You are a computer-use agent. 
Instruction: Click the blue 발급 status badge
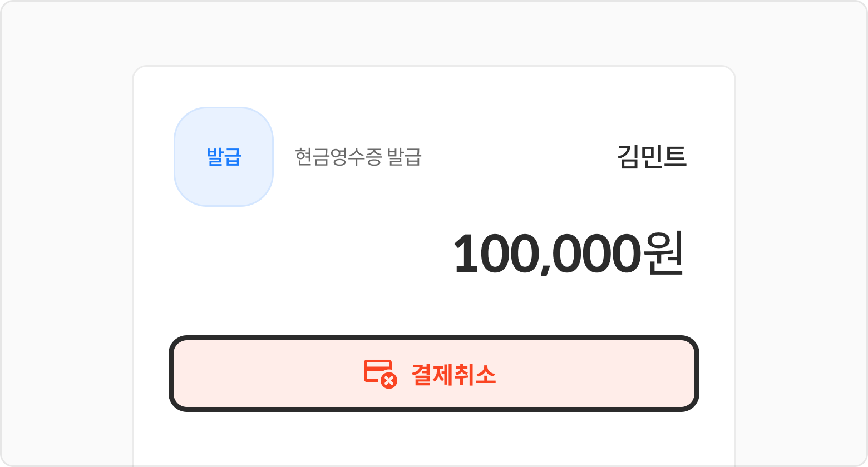[224, 157]
